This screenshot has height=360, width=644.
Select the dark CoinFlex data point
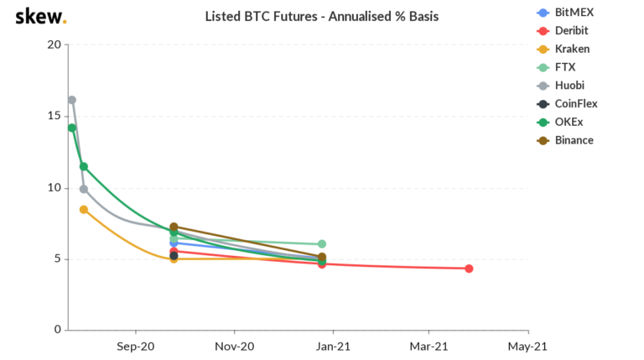tap(174, 256)
